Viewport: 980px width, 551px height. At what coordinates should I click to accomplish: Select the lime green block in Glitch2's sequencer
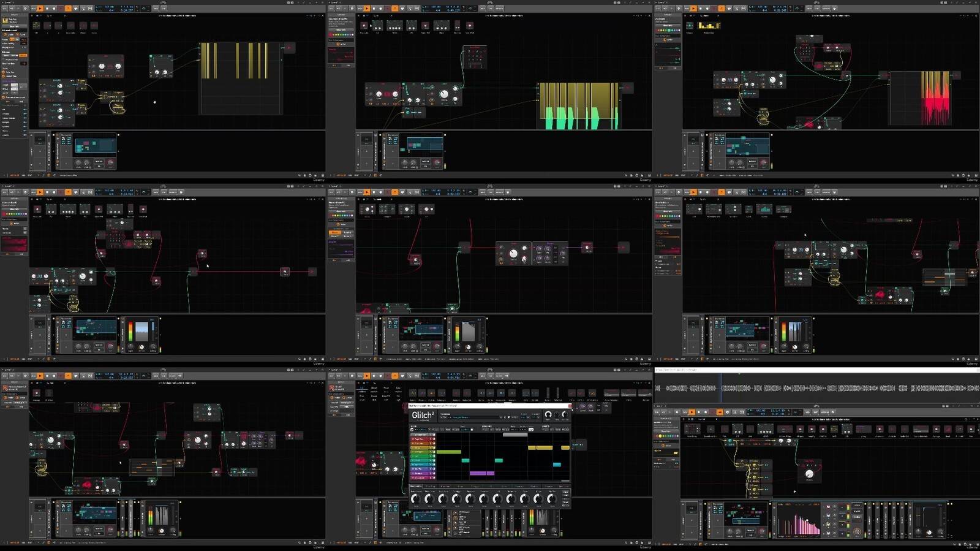(x=448, y=452)
